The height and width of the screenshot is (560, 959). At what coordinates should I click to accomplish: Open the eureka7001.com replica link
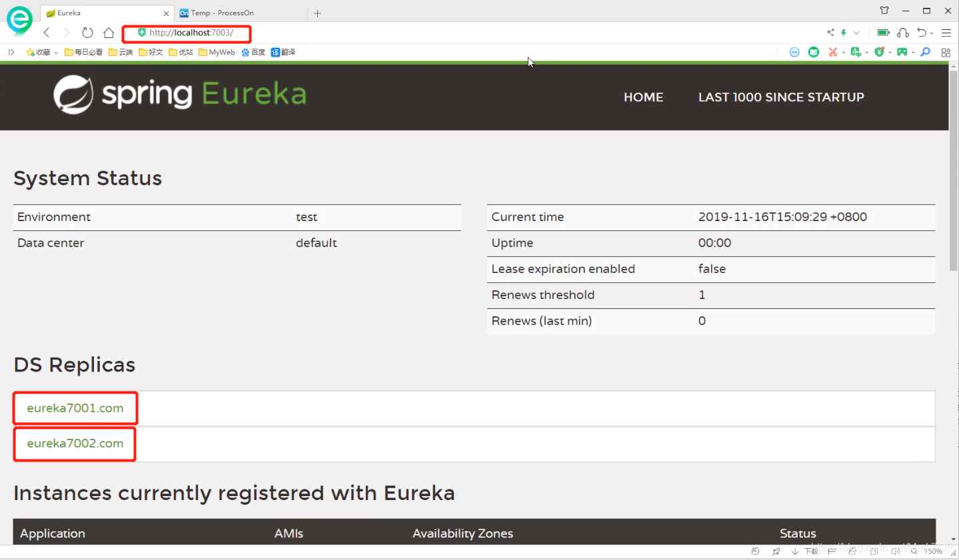pyautogui.click(x=75, y=408)
